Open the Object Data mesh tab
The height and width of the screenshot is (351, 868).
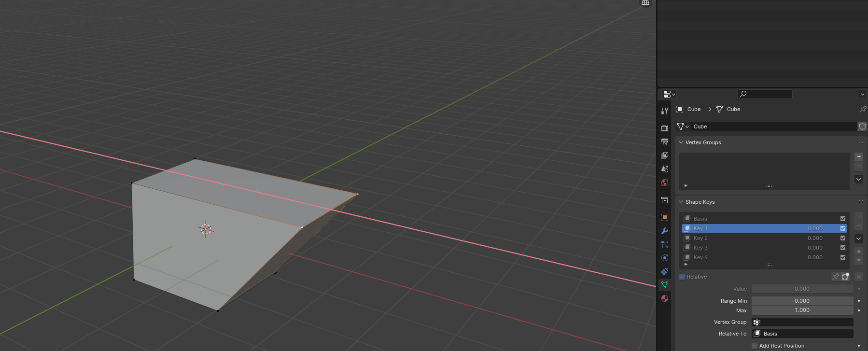(665, 285)
